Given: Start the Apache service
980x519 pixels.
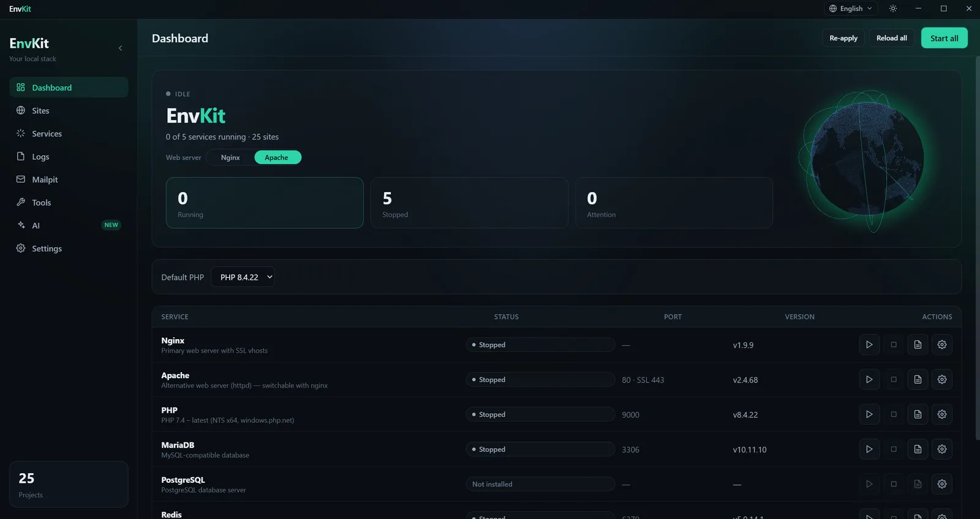Looking at the screenshot, I should click(x=869, y=379).
